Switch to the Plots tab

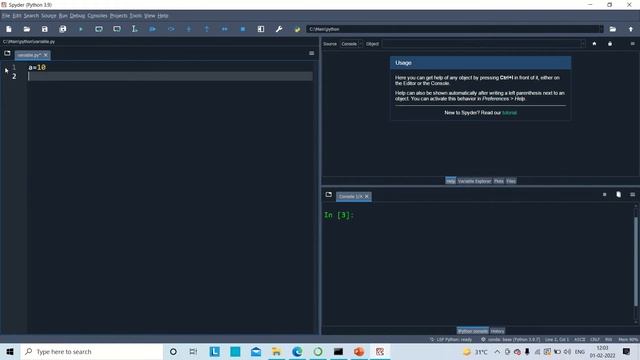tap(499, 181)
